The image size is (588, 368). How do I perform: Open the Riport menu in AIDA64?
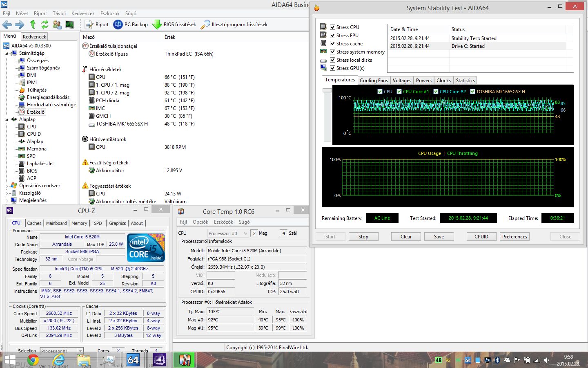[x=40, y=13]
